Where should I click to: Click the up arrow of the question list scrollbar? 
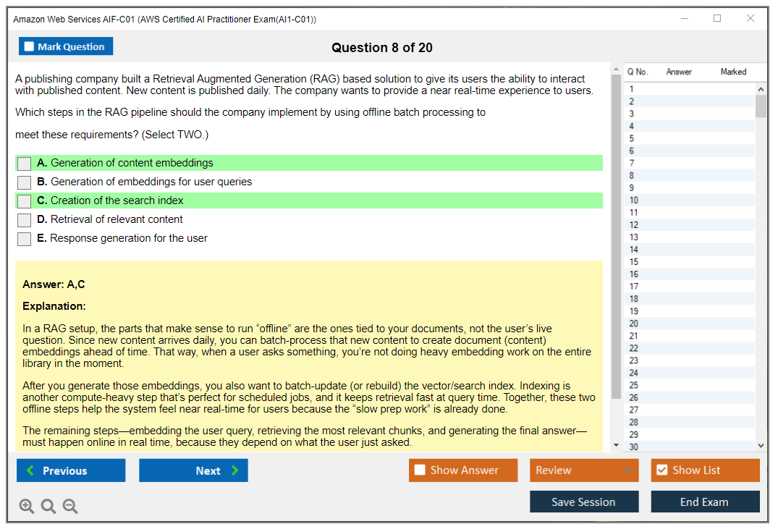[x=761, y=88]
